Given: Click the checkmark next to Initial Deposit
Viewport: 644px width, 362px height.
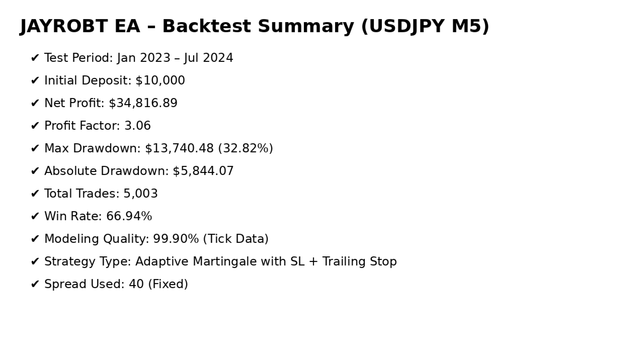Looking at the screenshot, I should click(x=35, y=81).
